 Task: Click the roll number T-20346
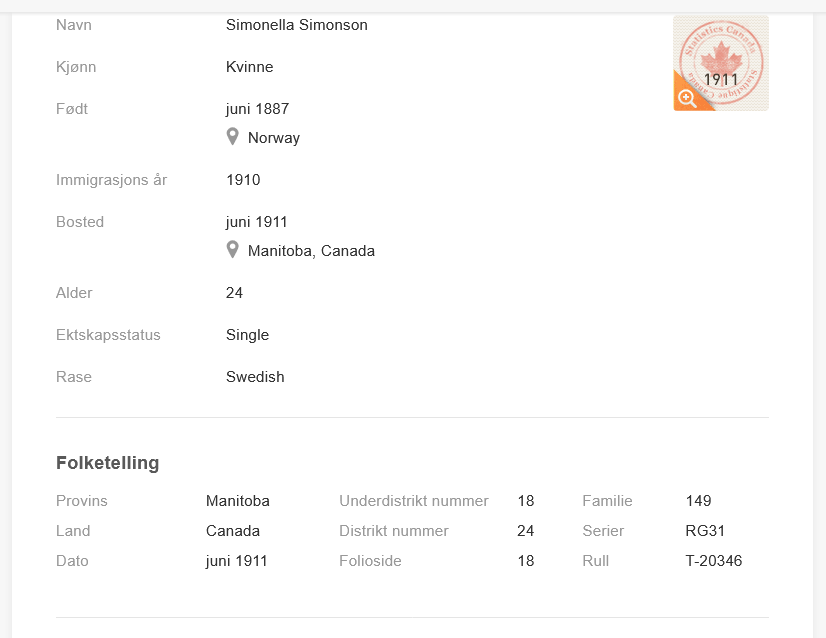click(714, 561)
